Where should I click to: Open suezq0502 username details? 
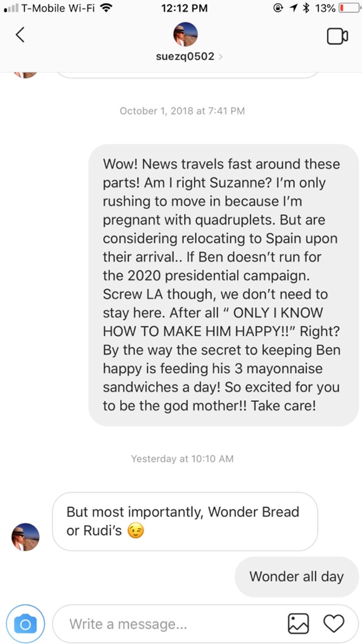click(185, 57)
